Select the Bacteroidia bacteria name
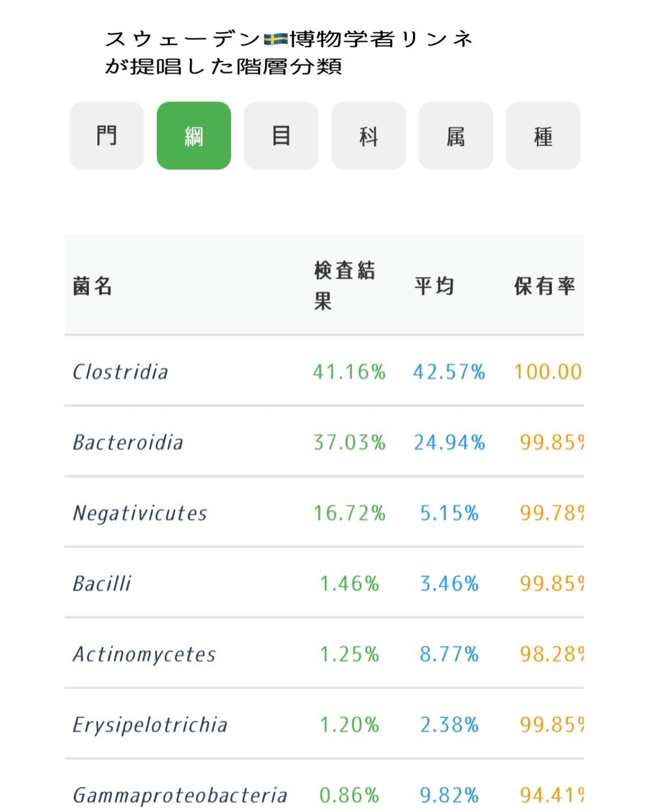 (128, 442)
